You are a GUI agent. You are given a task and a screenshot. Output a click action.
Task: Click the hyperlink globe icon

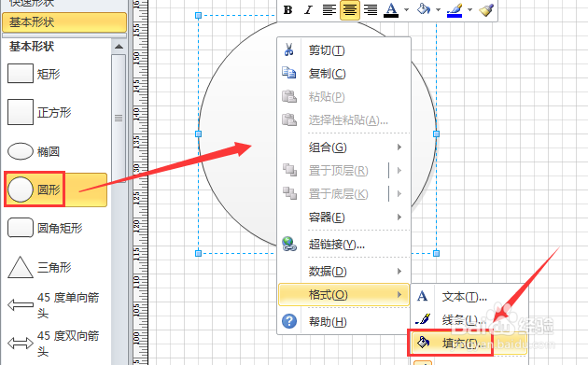click(289, 244)
